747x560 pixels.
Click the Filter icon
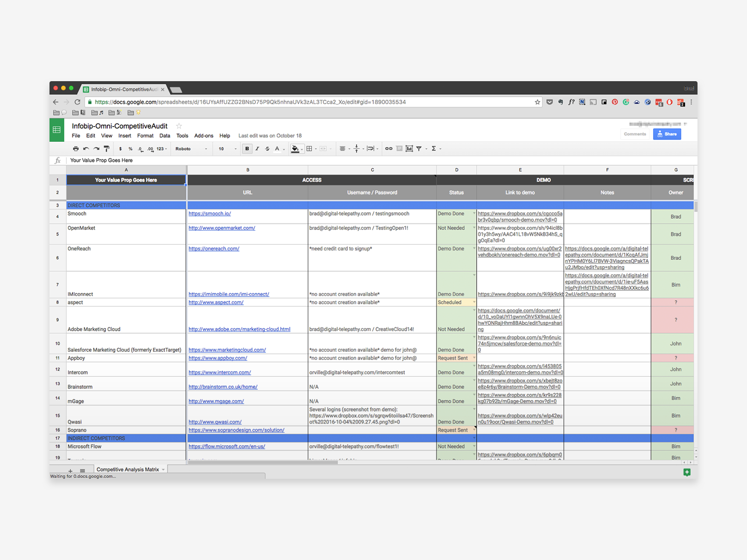tap(419, 149)
